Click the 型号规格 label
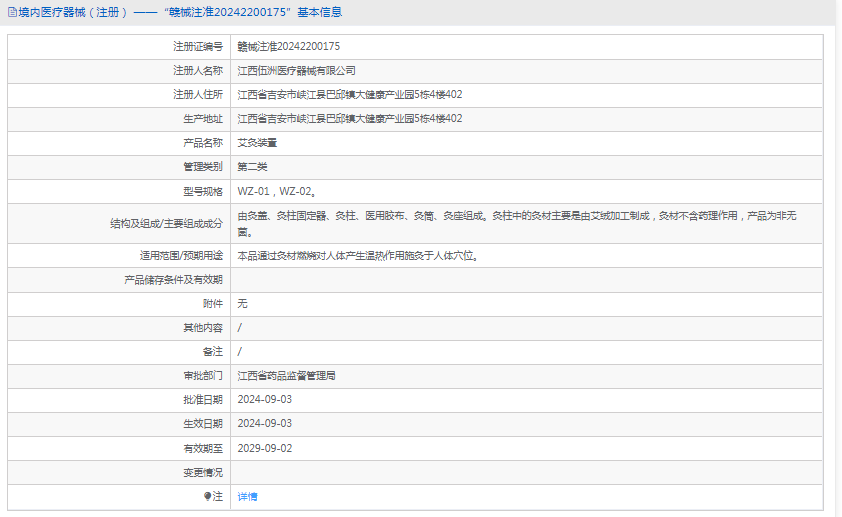 tap(203, 192)
